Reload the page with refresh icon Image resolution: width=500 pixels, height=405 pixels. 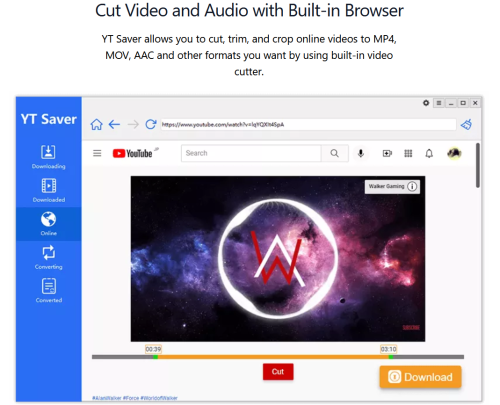(x=151, y=124)
